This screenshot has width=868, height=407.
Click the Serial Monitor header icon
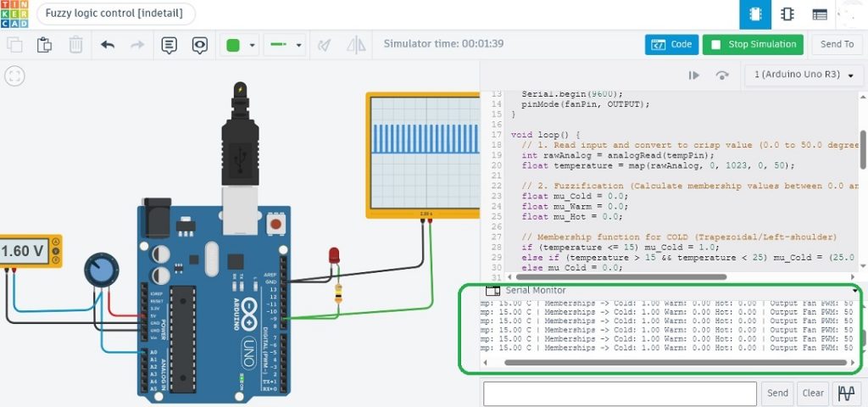(492, 290)
